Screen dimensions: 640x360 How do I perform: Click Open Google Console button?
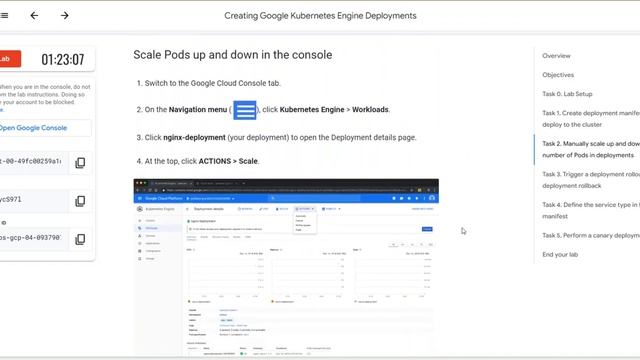(x=44, y=128)
